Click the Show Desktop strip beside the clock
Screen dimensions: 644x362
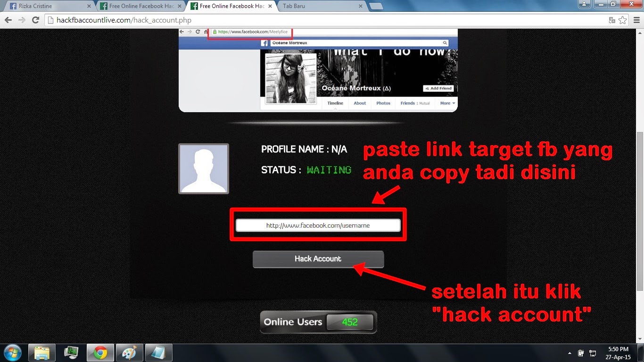pos(640,353)
